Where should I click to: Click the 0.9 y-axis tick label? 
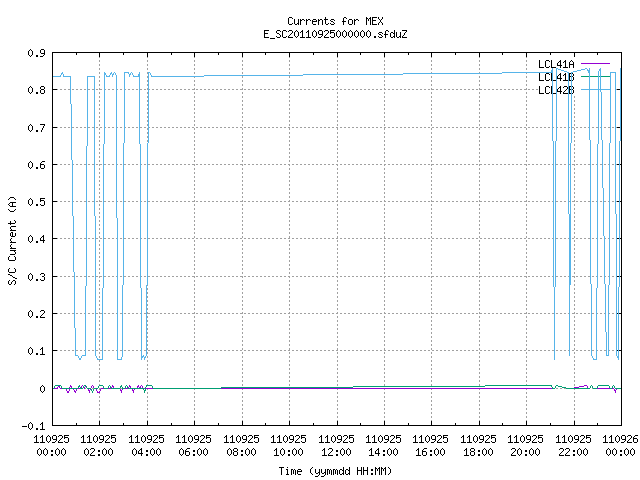point(36,53)
